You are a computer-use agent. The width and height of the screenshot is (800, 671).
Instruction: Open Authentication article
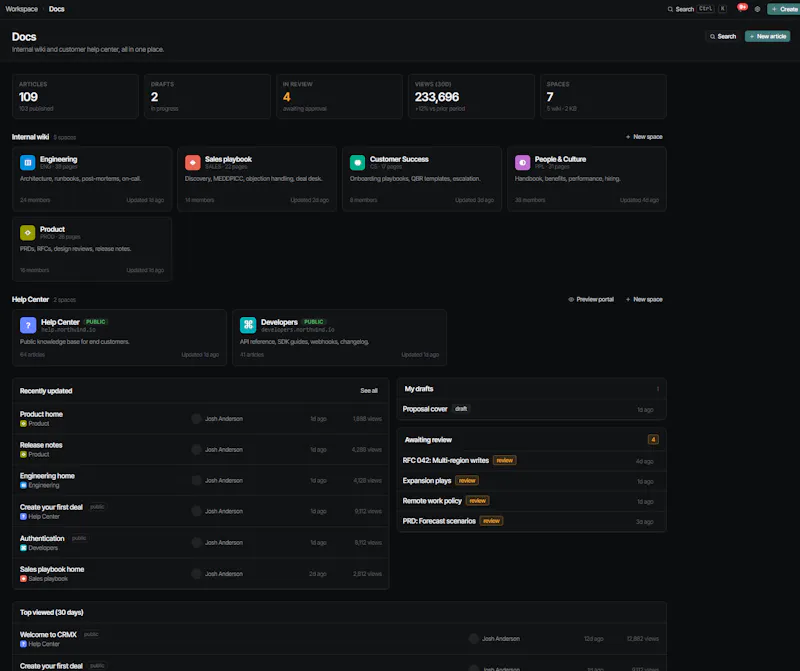tap(42, 538)
